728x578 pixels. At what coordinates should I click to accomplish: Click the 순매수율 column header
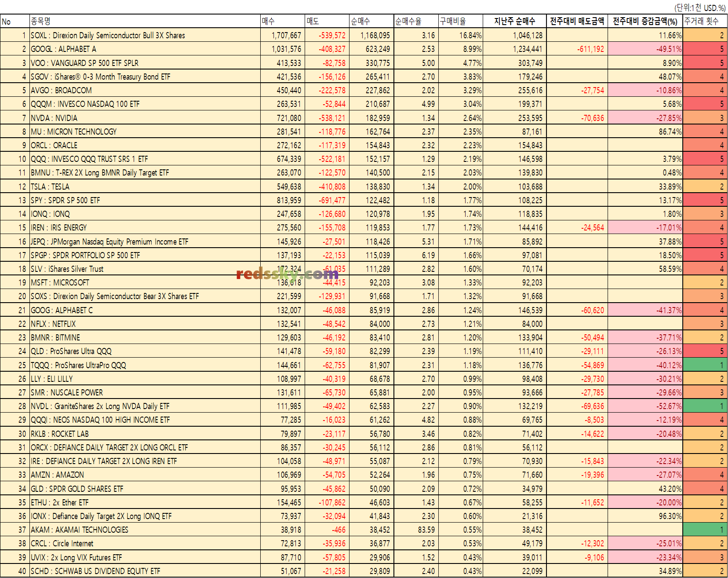click(x=416, y=21)
